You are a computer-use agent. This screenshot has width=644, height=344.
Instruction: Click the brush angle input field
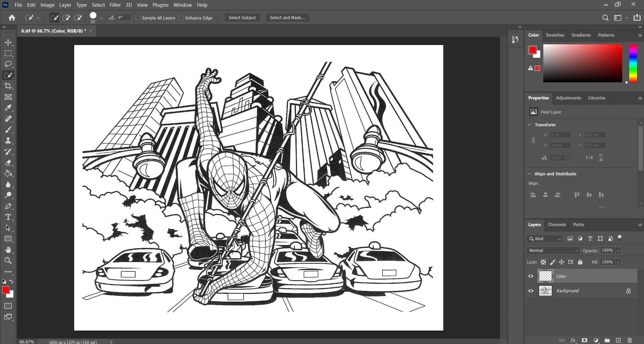pos(123,17)
